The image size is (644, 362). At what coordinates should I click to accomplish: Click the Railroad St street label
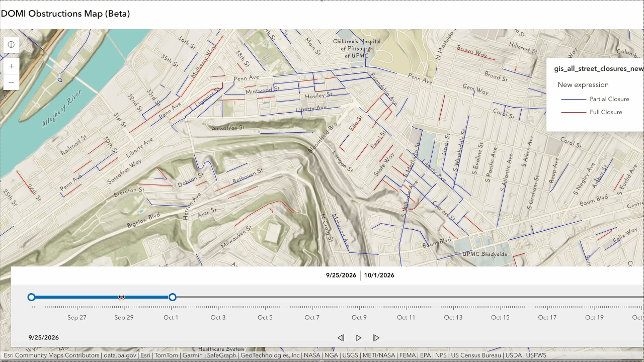tap(74, 145)
